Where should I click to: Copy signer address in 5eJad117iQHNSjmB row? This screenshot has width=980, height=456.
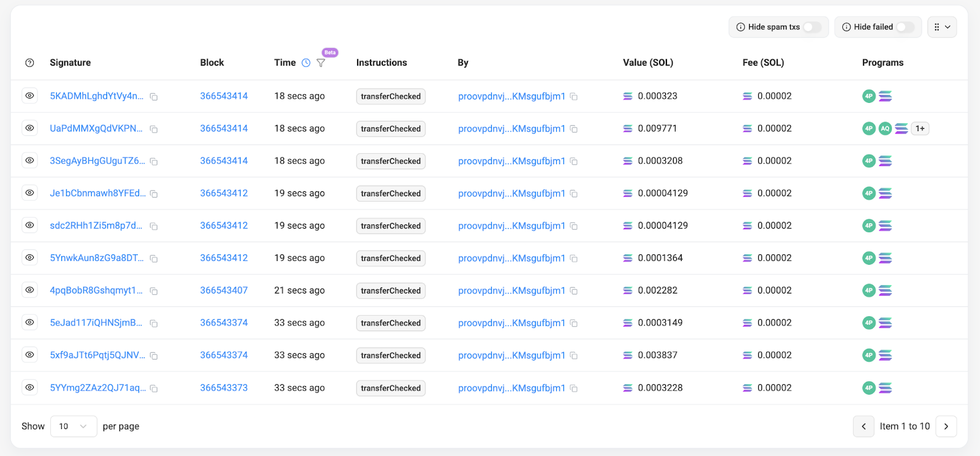tap(574, 324)
